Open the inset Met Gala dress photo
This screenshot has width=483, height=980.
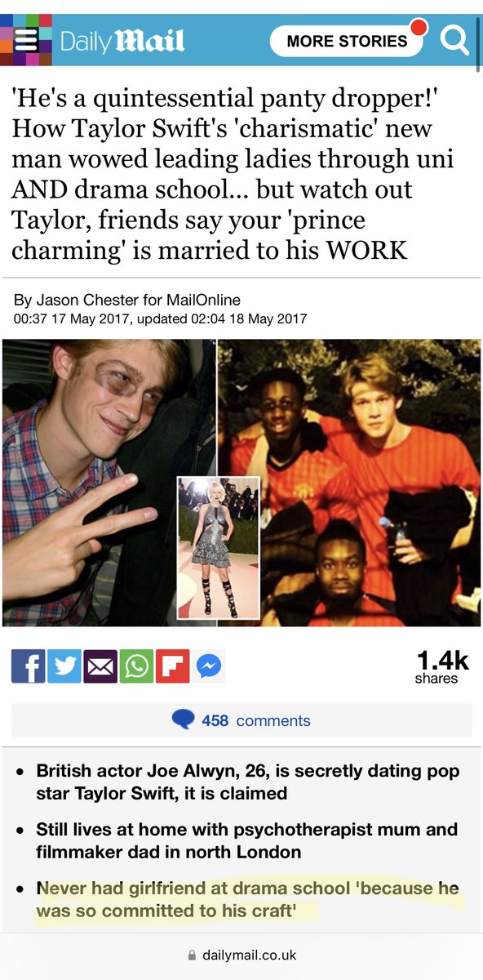(x=219, y=547)
